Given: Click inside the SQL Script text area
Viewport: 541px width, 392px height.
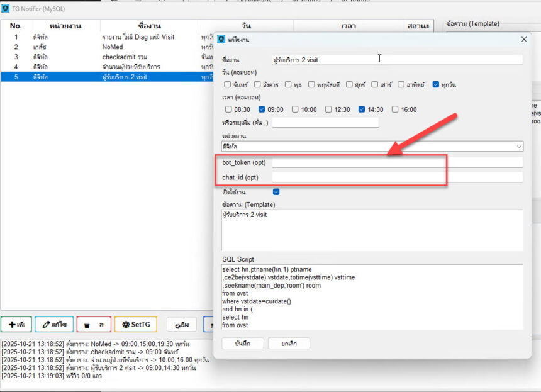Looking at the screenshot, I should click(x=371, y=296).
